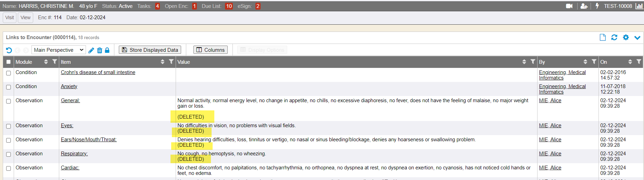Screen dimensions: 644x180
Task: Click the lightning bolt icon in header
Action: pos(597,6)
